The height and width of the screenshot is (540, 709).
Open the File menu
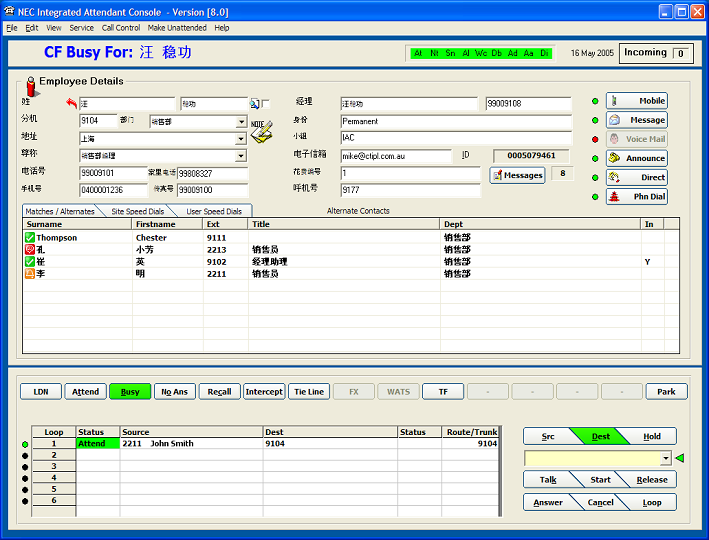[12, 28]
